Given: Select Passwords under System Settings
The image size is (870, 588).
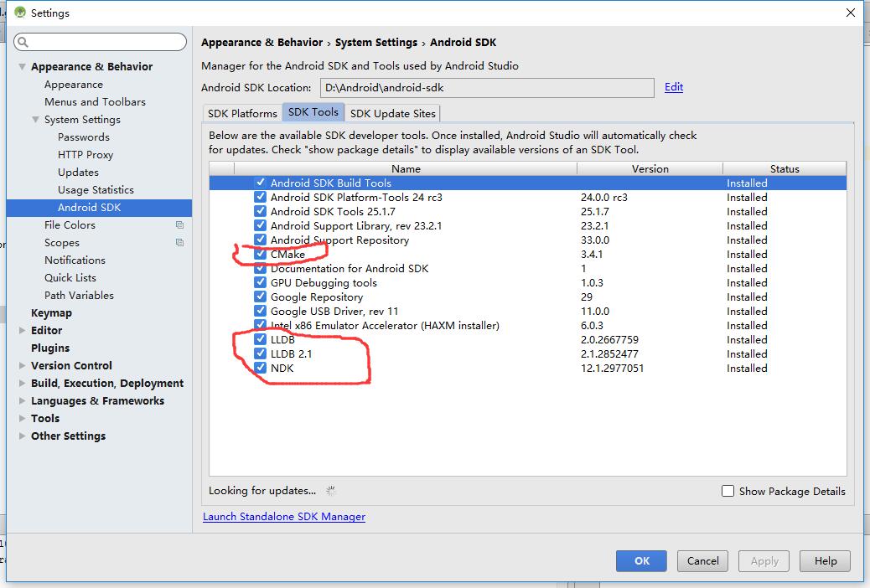Looking at the screenshot, I should tap(83, 137).
